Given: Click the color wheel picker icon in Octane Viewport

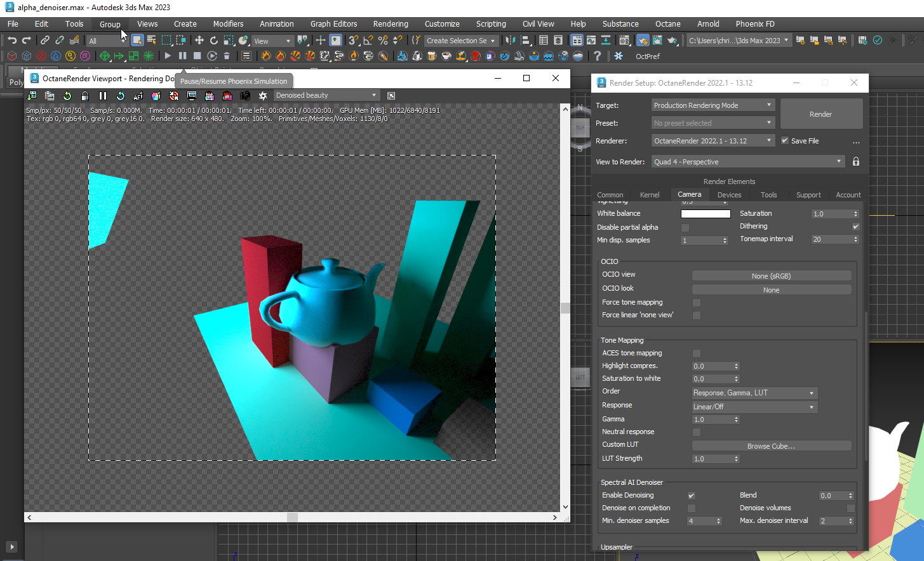Looking at the screenshot, I should tap(156, 96).
